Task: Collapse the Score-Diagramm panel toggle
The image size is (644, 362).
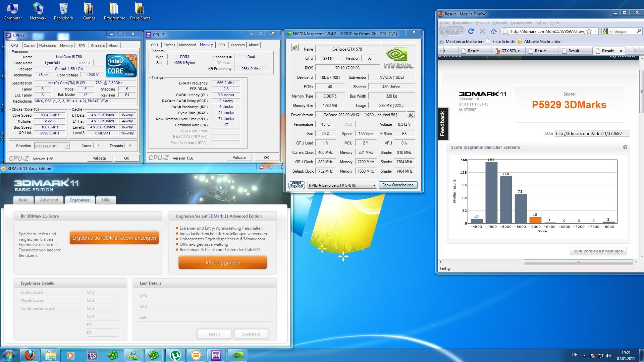Action: click(625, 147)
